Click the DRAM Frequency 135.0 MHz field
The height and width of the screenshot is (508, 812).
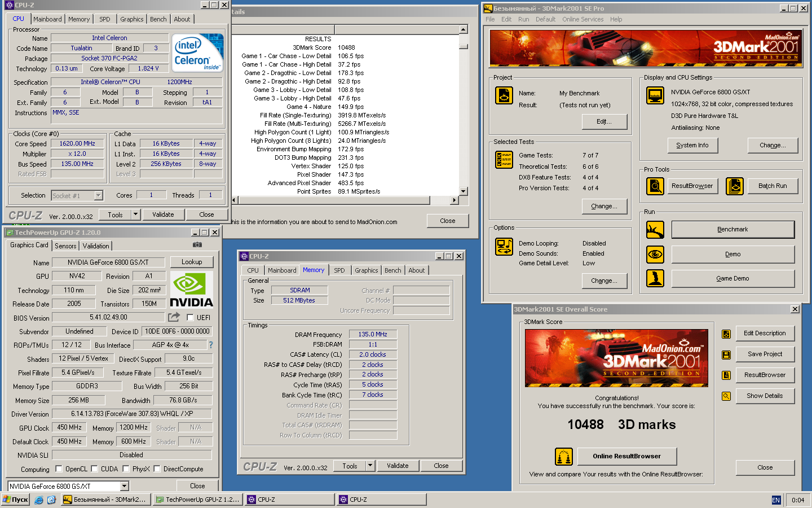[x=373, y=334]
